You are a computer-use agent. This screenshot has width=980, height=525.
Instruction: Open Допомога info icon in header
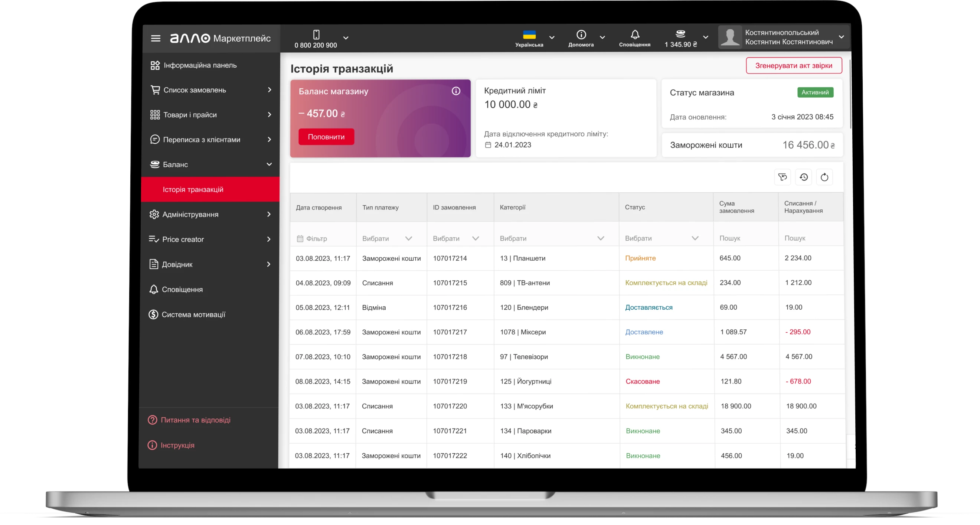[581, 35]
